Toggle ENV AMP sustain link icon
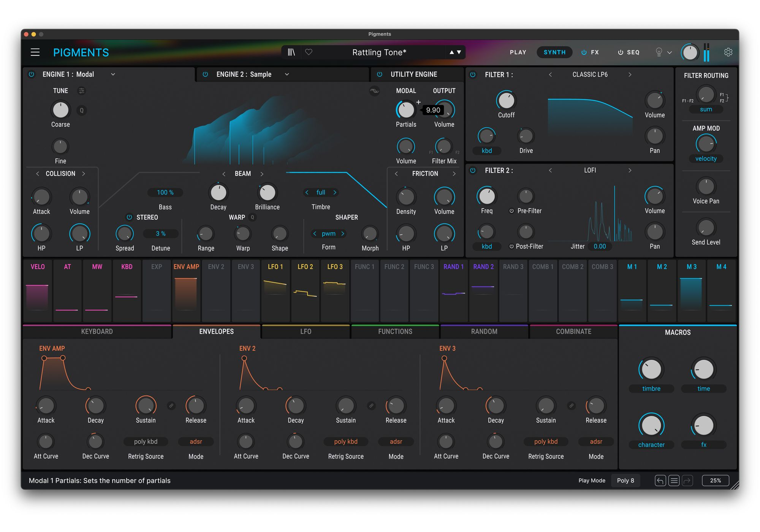This screenshot has height=532, width=760. (x=171, y=405)
